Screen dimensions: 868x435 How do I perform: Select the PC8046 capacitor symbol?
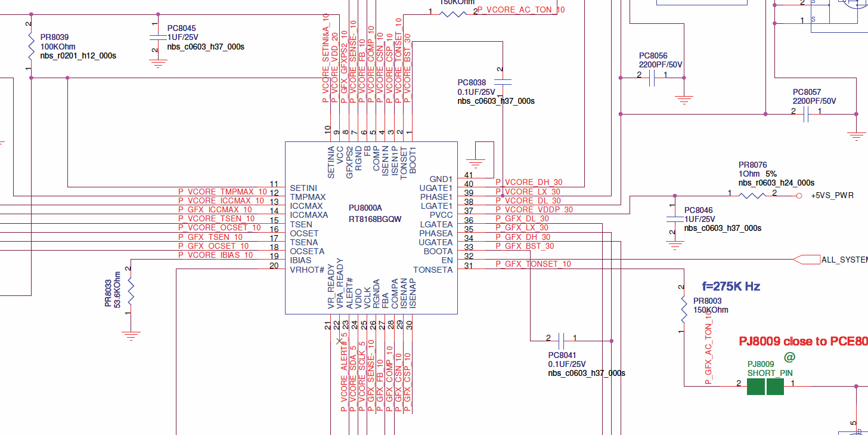pyautogui.click(x=675, y=220)
